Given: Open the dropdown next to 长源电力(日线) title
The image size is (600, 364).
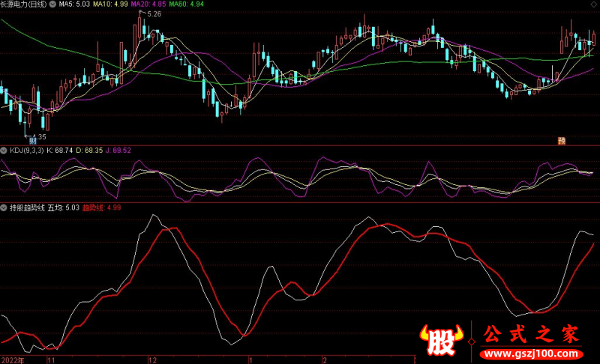Looking at the screenshot, I should 52,4.
